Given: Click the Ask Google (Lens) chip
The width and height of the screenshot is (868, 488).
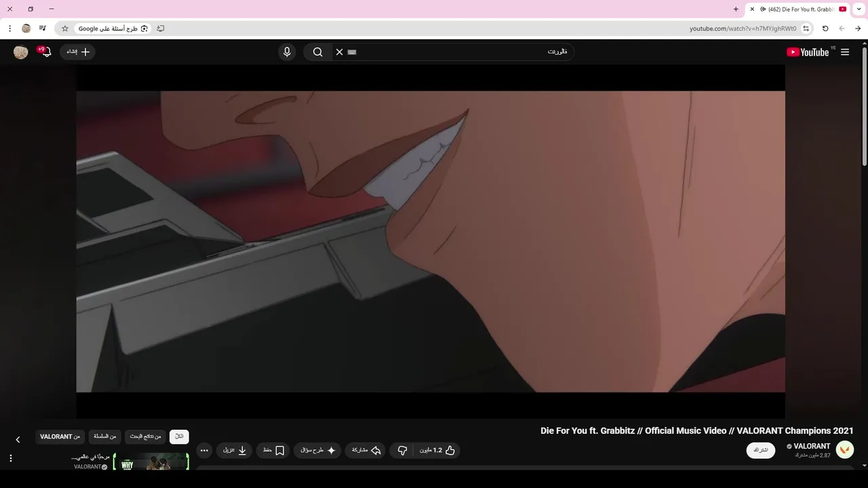Looking at the screenshot, I should click(x=112, y=28).
